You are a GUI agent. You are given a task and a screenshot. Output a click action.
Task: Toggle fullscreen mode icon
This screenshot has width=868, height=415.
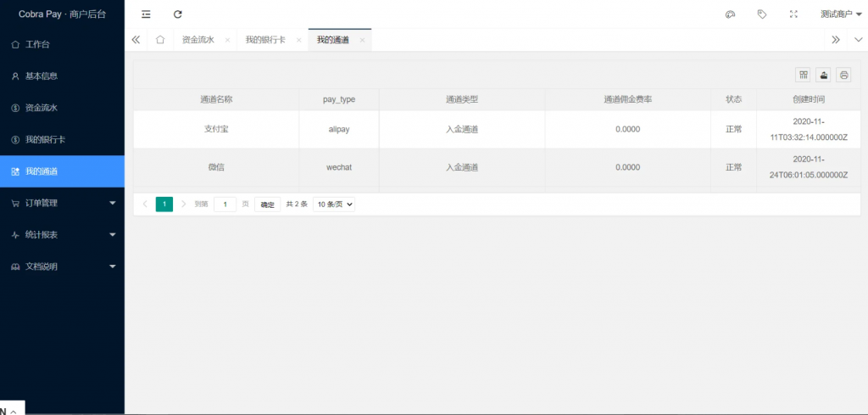[x=793, y=14]
